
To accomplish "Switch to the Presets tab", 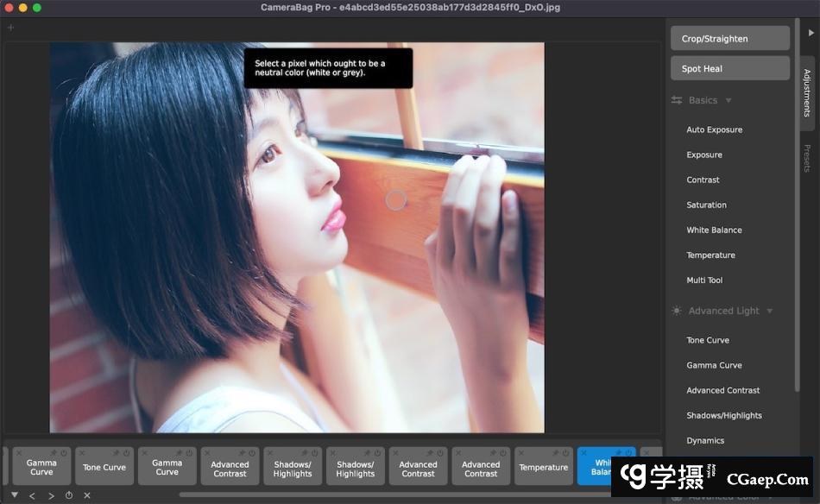I will [807, 158].
